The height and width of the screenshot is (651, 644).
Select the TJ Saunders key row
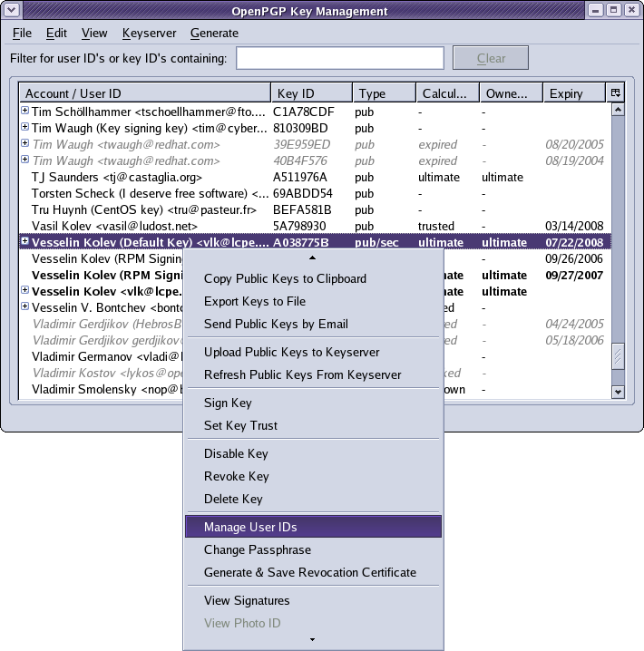(315, 178)
